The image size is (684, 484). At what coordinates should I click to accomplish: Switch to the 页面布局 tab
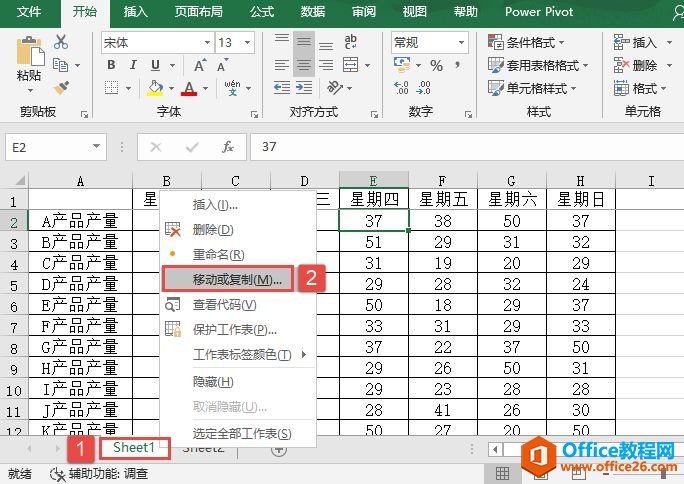[199, 12]
